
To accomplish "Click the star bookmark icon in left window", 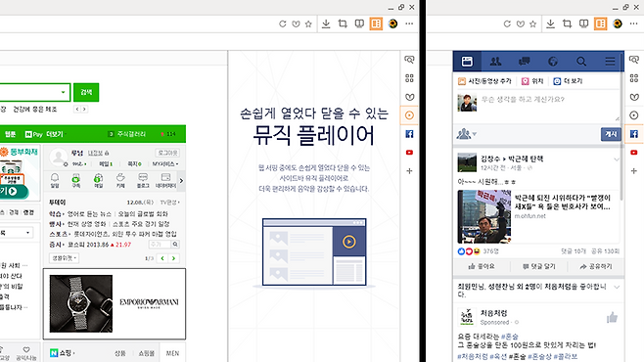I will coord(308,23).
